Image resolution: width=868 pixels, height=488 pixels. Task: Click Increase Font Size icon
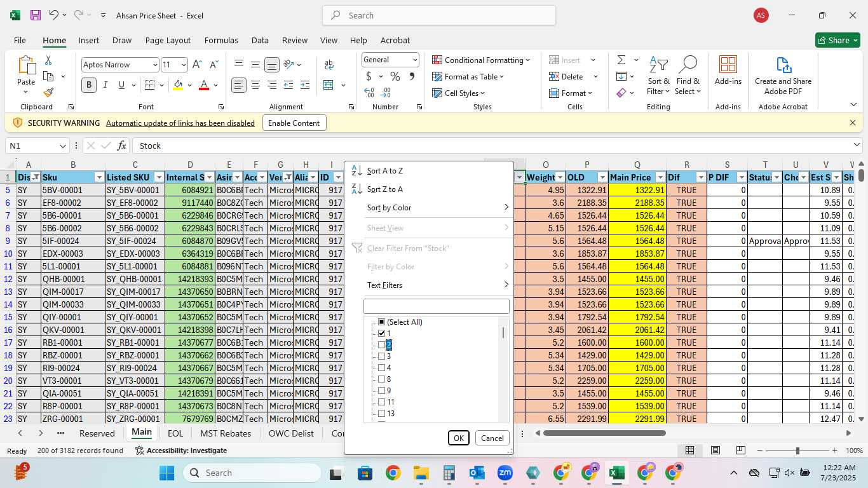pos(197,65)
